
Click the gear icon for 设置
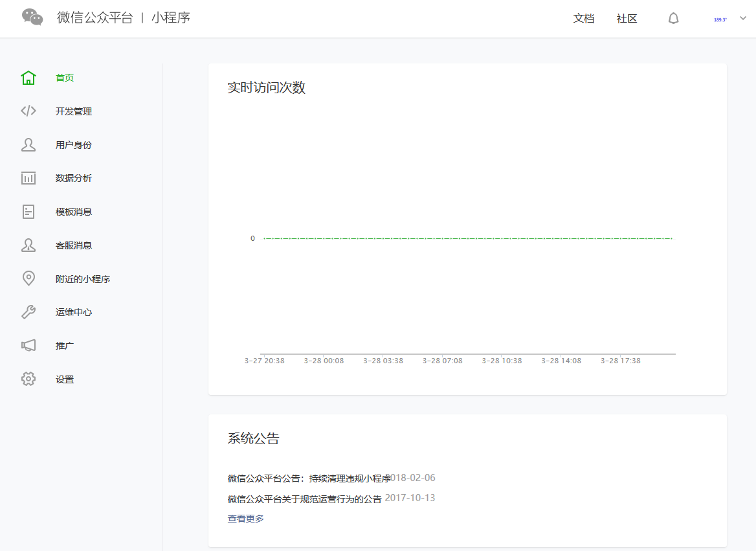click(28, 379)
